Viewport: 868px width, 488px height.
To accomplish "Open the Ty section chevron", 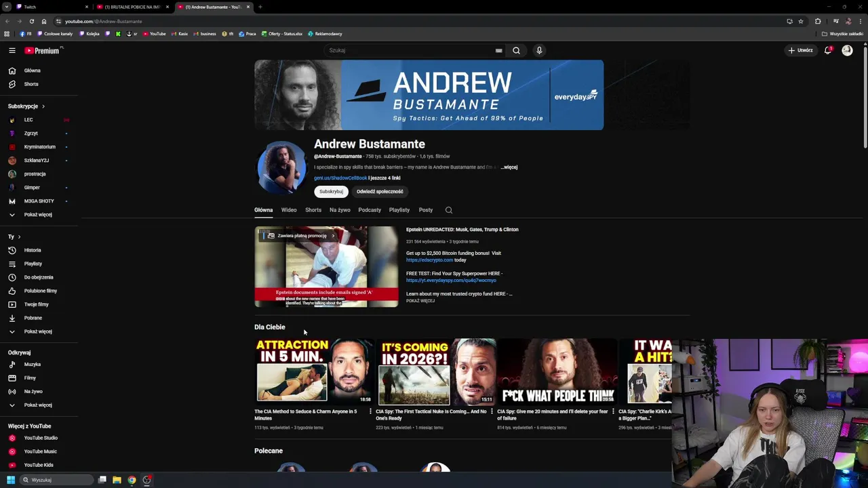I will pos(19,237).
